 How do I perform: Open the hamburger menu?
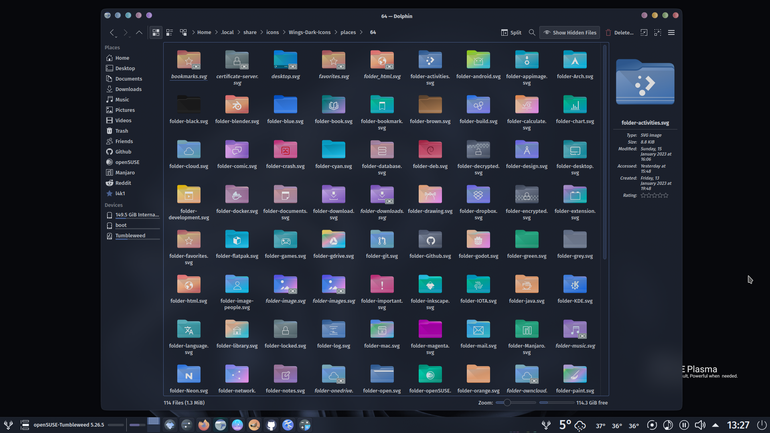tap(671, 32)
